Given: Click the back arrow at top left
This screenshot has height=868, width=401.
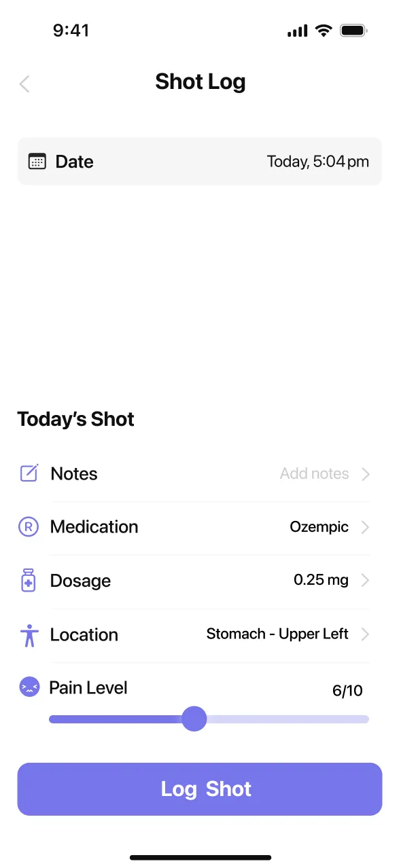Looking at the screenshot, I should [x=24, y=84].
